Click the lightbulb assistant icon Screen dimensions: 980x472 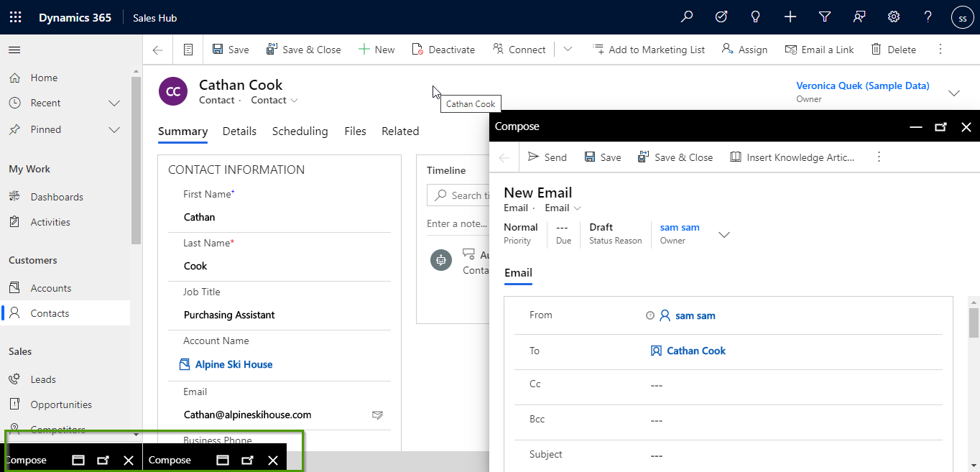coord(756,17)
